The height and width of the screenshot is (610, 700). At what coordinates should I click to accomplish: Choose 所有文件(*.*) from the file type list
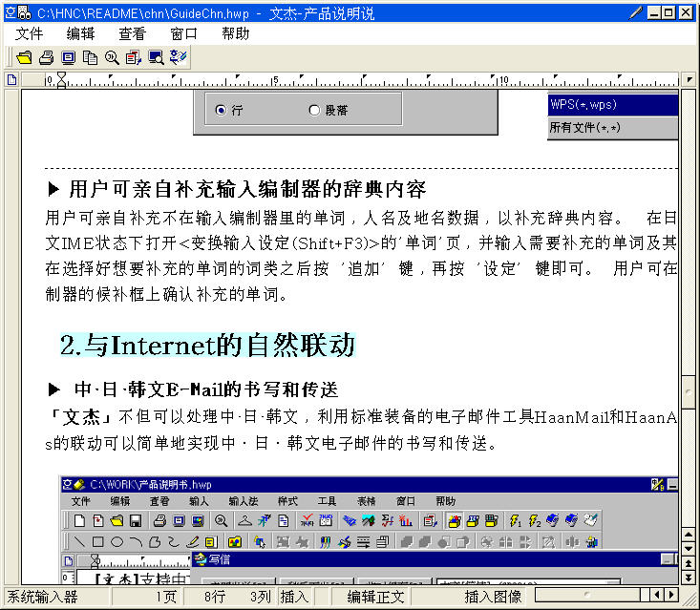pyautogui.click(x=612, y=127)
